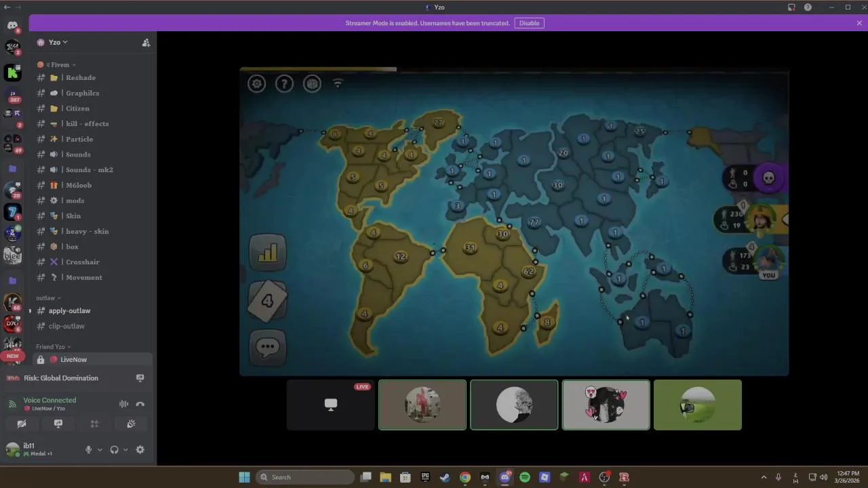Viewport: 868px width, 488px height.
Task: Click the Voice Connected status text
Action: point(50,400)
